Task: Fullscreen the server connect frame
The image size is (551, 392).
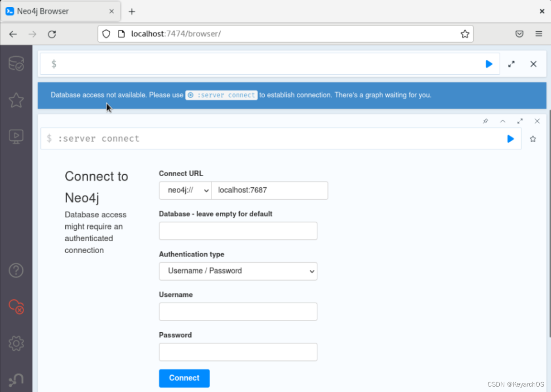Action: click(x=520, y=121)
